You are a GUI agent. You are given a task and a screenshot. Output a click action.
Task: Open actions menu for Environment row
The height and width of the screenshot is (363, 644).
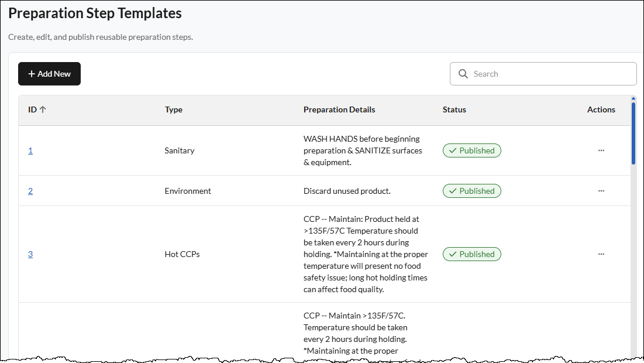pos(601,191)
